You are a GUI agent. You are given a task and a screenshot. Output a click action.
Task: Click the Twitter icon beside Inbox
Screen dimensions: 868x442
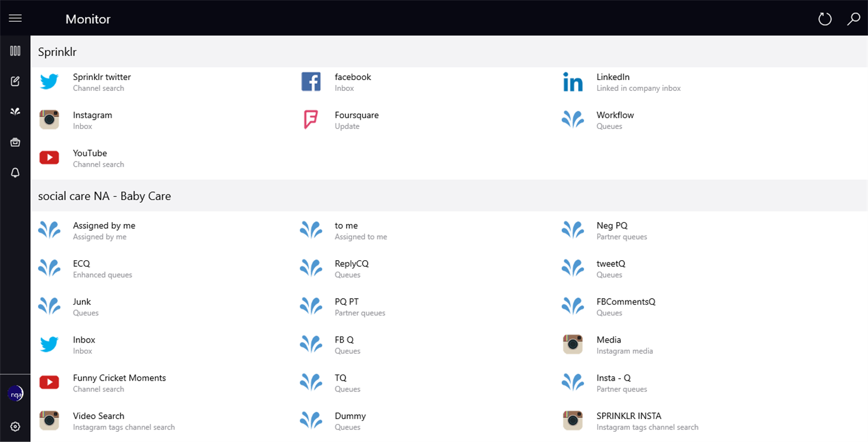pyautogui.click(x=49, y=344)
